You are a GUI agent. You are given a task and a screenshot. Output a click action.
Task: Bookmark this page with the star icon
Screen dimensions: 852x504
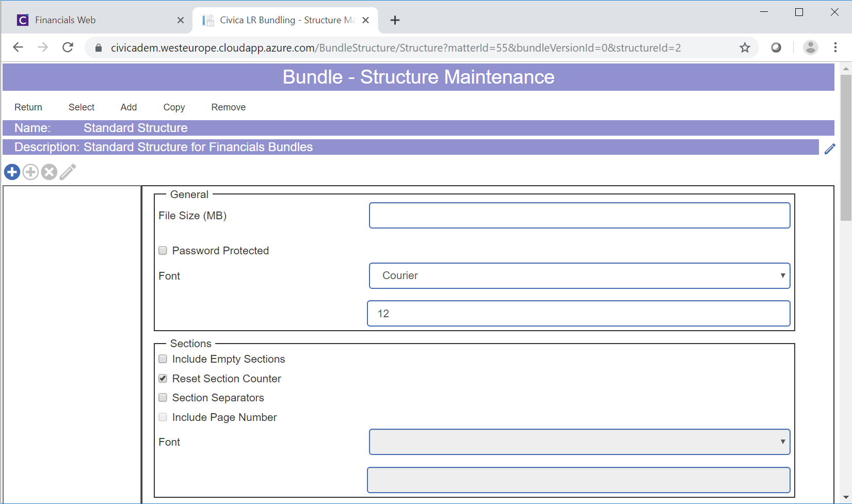coord(745,48)
